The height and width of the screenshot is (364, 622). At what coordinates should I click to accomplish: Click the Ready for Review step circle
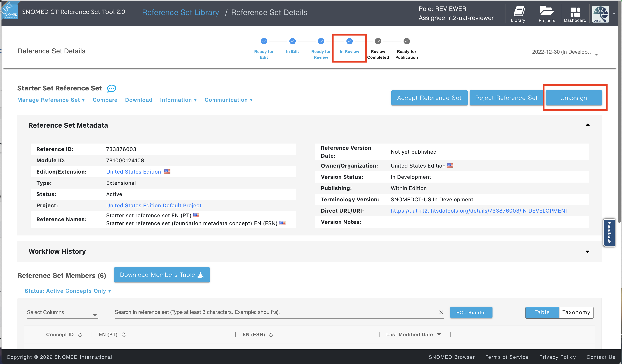click(x=321, y=41)
